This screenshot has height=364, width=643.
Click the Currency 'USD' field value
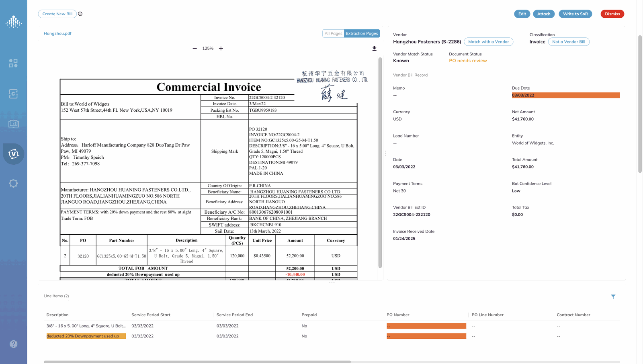(397, 119)
